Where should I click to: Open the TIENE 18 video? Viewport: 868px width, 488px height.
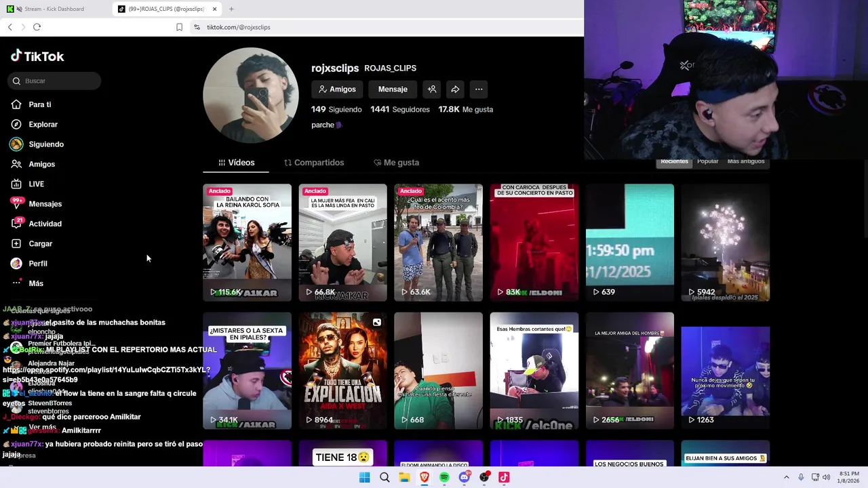(x=342, y=453)
